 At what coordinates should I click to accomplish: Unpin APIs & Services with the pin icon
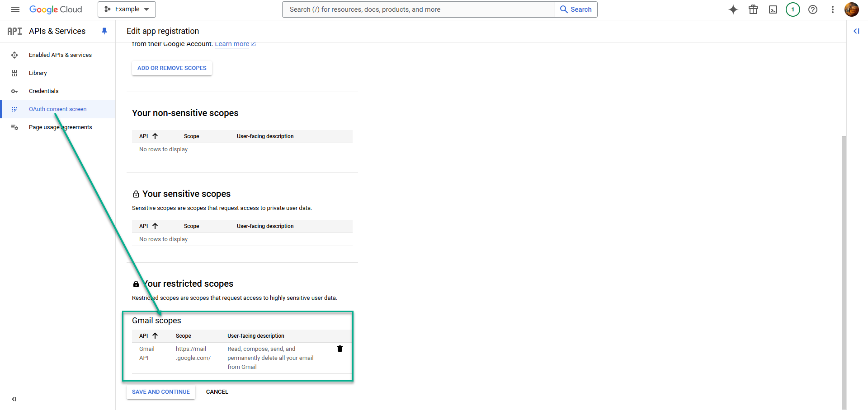pos(104,31)
